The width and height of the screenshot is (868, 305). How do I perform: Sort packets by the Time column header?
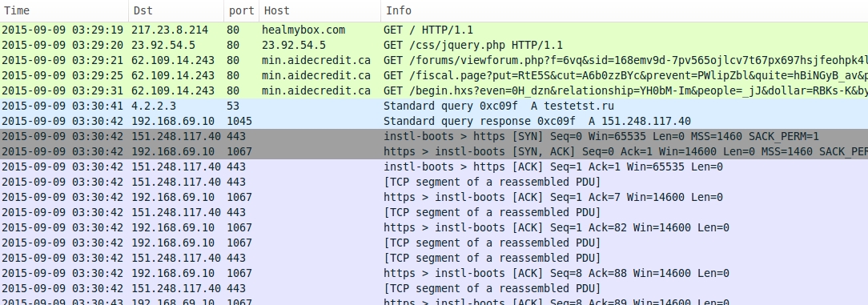(64, 10)
